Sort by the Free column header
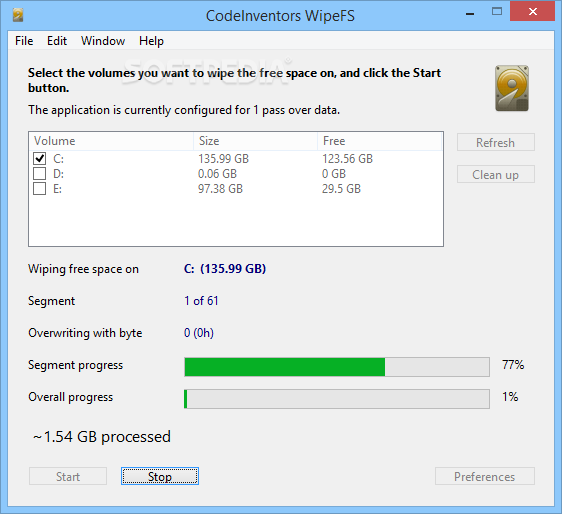This screenshot has height=514, width=562. (379, 141)
